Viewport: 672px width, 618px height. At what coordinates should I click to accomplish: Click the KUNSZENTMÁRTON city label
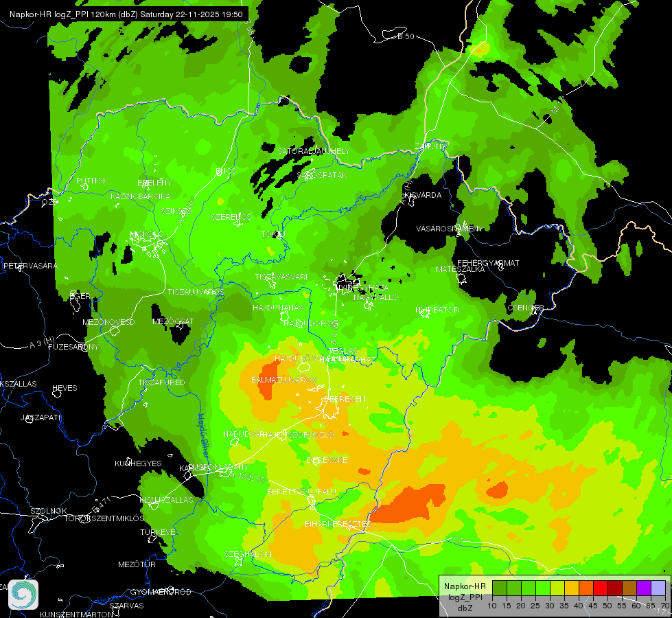(x=76, y=614)
